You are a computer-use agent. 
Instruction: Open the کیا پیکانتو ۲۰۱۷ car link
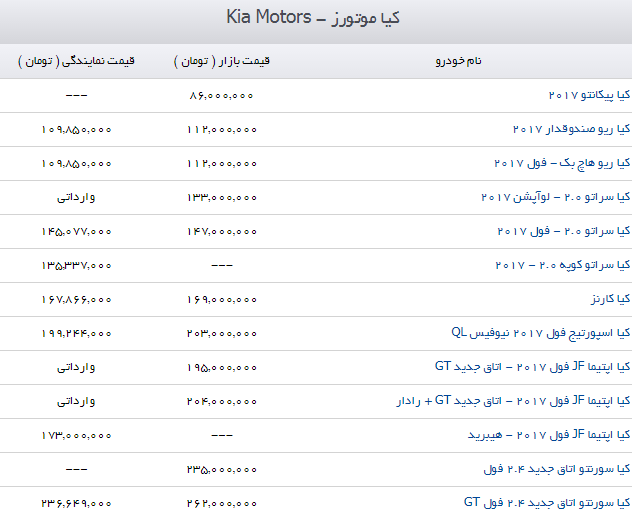coord(589,96)
